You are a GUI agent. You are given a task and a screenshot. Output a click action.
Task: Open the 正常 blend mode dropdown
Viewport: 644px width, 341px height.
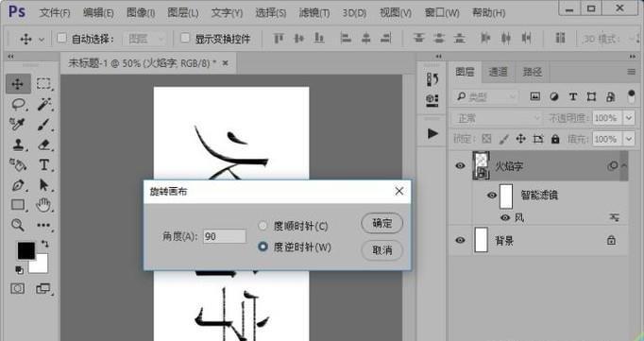click(498, 118)
